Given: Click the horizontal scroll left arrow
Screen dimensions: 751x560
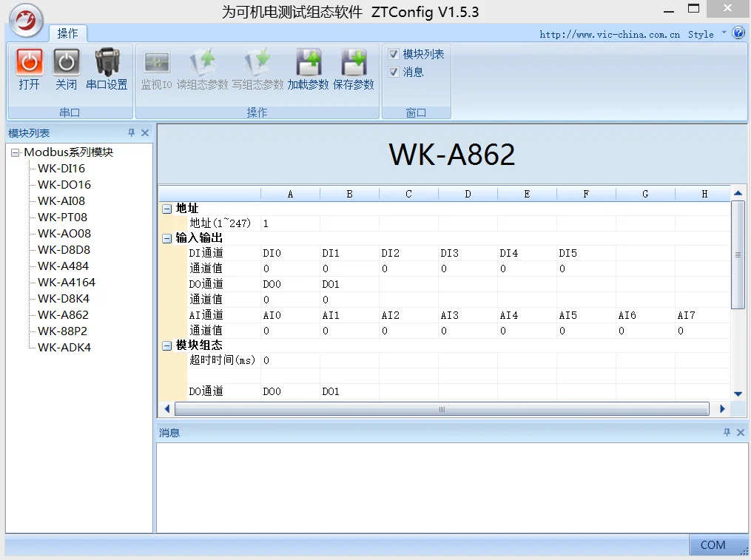Looking at the screenshot, I should (166, 409).
